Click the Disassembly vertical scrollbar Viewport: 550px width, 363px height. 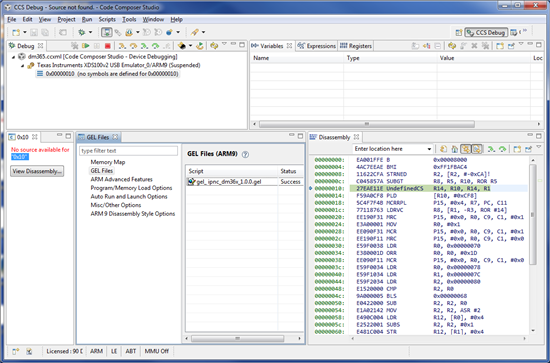tap(532, 214)
